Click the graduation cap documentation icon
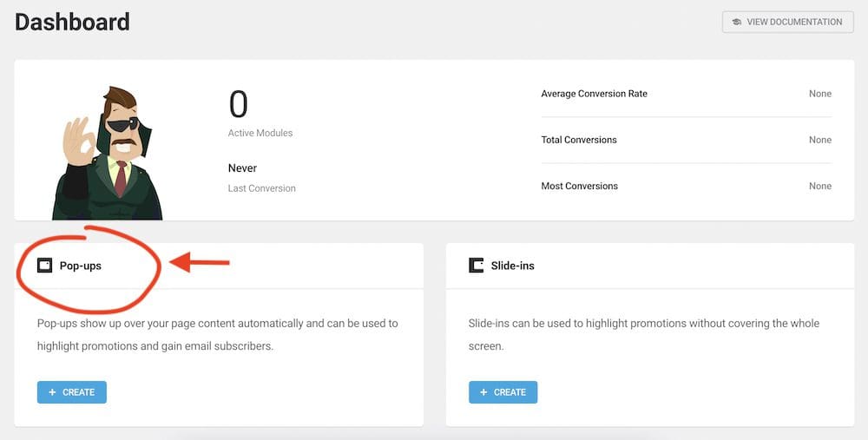 [736, 22]
